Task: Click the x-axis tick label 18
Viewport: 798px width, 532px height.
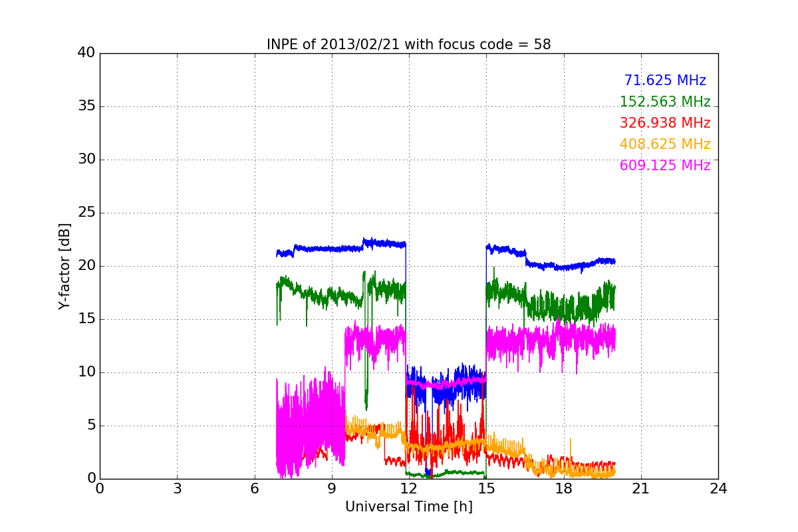Action: (564, 489)
